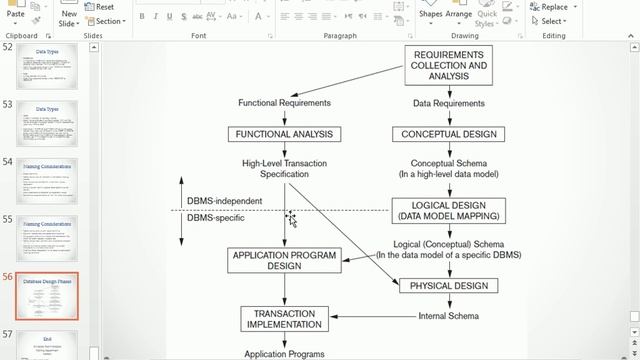Screen dimensions: 640x360
Task: Justify text in Paragraph group
Action: click(326, 17)
